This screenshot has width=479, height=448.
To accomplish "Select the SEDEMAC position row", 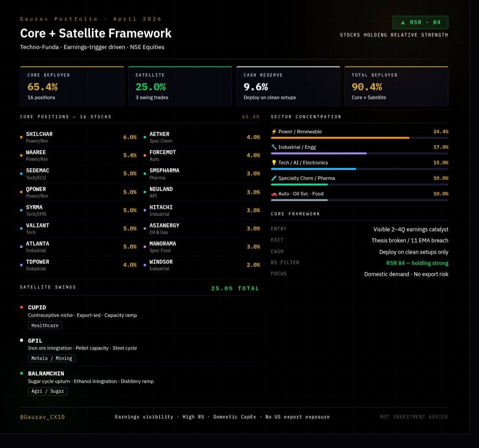I will 78,174.
